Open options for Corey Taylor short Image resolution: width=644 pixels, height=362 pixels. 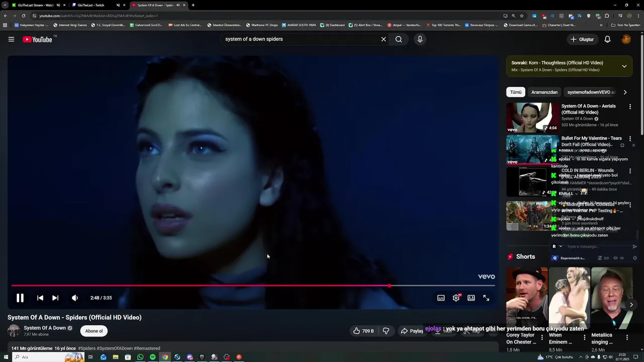pyautogui.click(x=542, y=337)
